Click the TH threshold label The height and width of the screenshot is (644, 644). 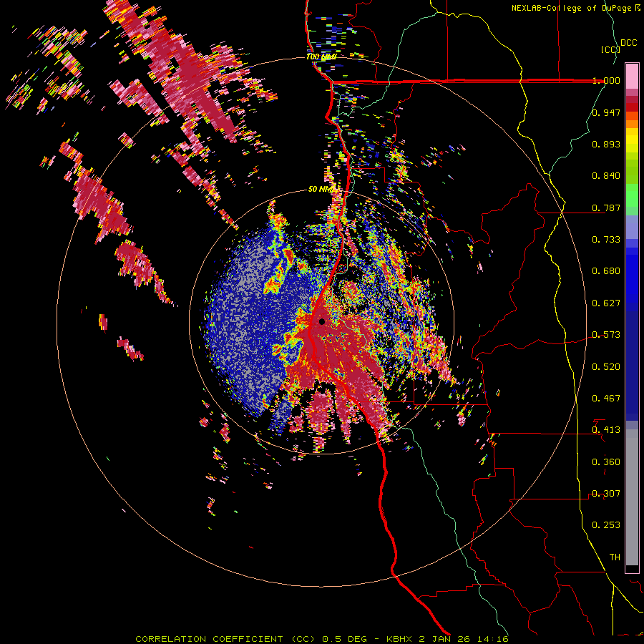coord(615,557)
